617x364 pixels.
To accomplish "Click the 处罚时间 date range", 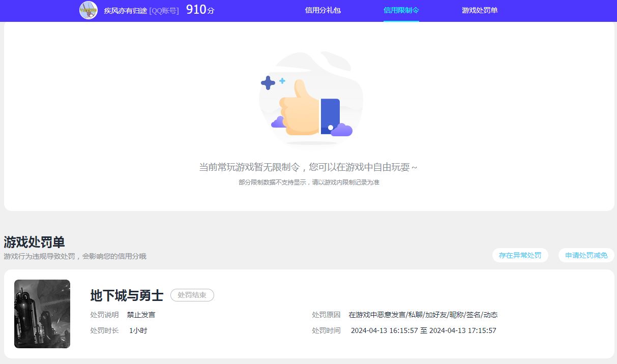I will point(423,330).
